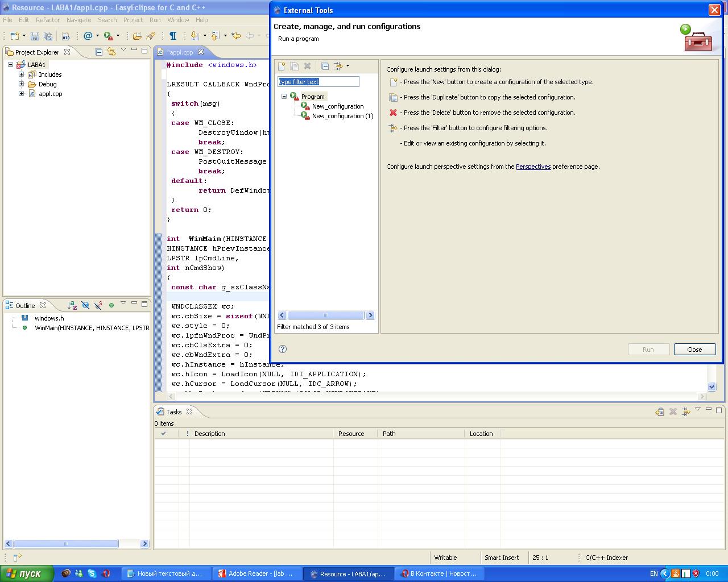Collapse all configurations in External Tools dialog
Viewport: 728px width, 582px height.
pos(325,66)
